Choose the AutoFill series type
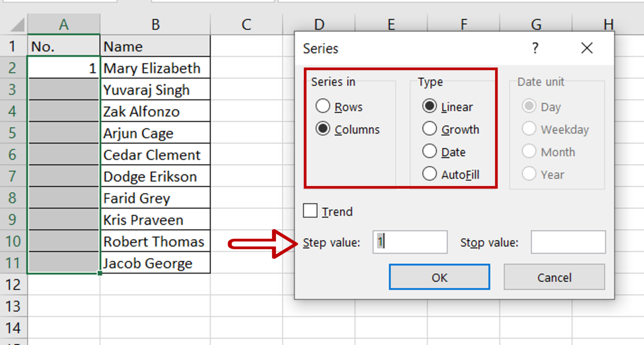Viewport: 644px width, 345px height. (x=430, y=174)
